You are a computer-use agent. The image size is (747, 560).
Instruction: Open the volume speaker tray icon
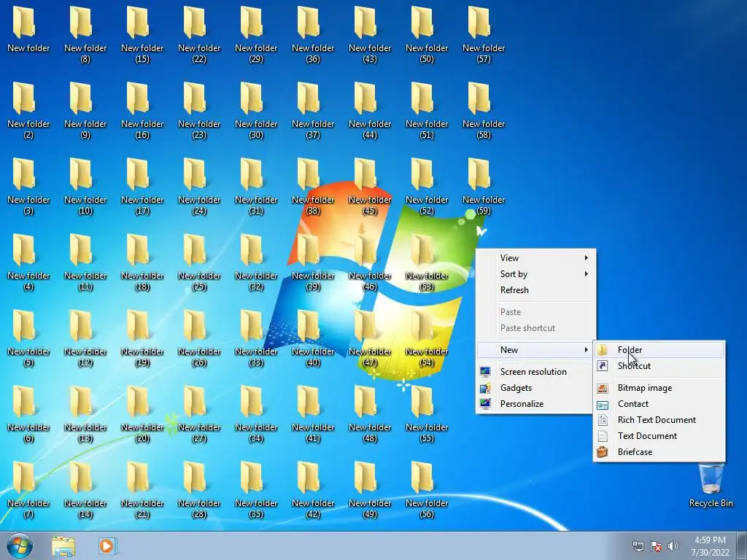(673, 546)
